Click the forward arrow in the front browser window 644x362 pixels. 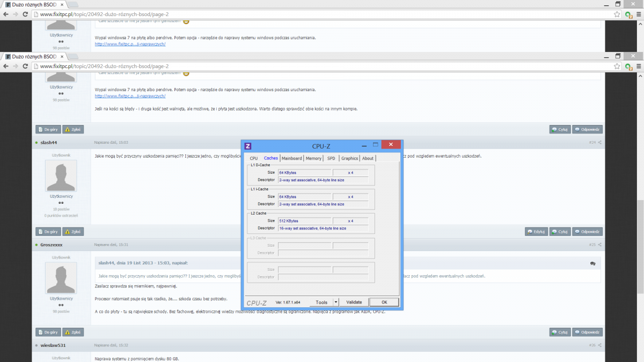tap(16, 66)
